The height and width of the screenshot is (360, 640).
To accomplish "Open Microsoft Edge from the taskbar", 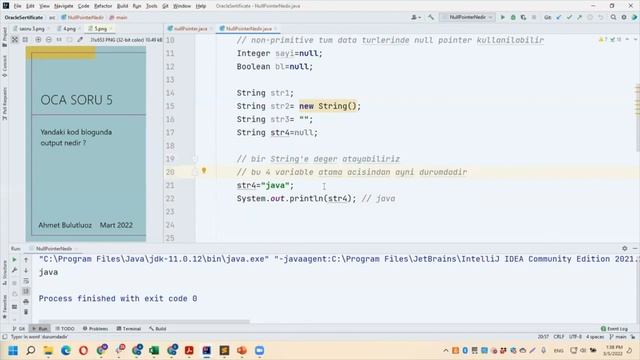I will pyautogui.click(x=66, y=351).
